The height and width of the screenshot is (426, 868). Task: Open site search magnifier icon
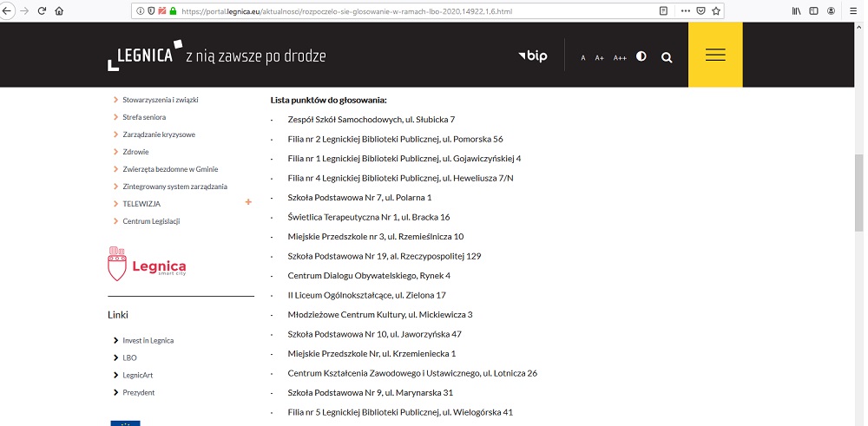[667, 57]
